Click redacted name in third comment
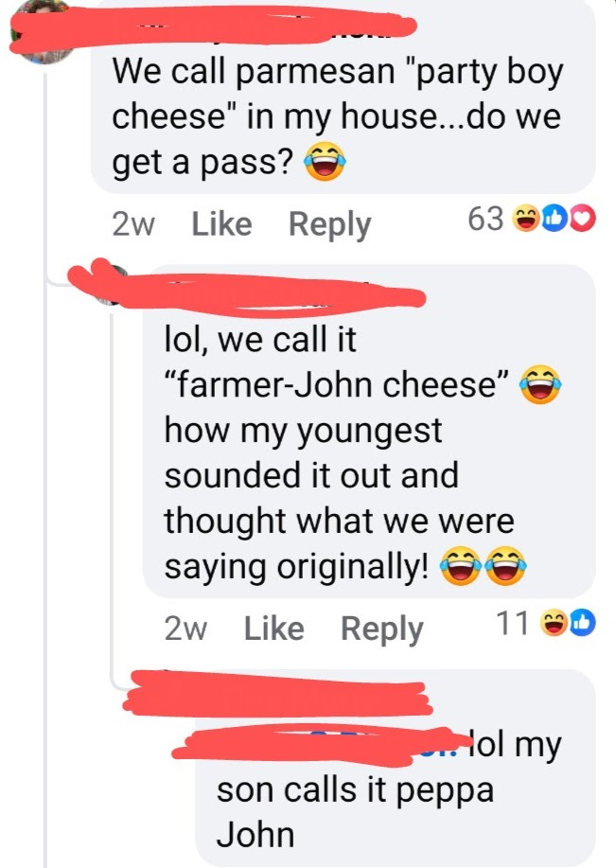The height and width of the screenshot is (868, 616). (278, 693)
